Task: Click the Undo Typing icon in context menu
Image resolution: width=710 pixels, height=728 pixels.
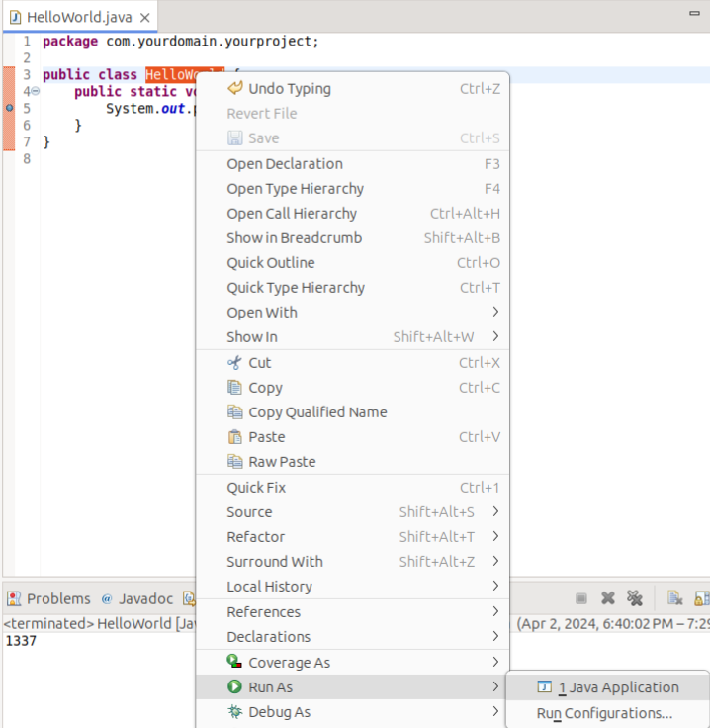Action: 235,88
